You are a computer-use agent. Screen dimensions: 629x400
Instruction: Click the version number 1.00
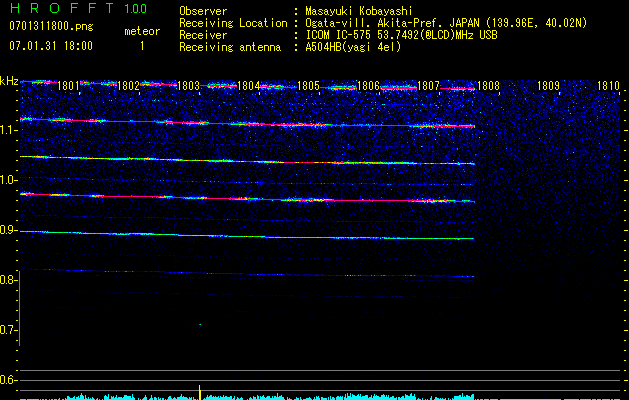[x=134, y=9]
